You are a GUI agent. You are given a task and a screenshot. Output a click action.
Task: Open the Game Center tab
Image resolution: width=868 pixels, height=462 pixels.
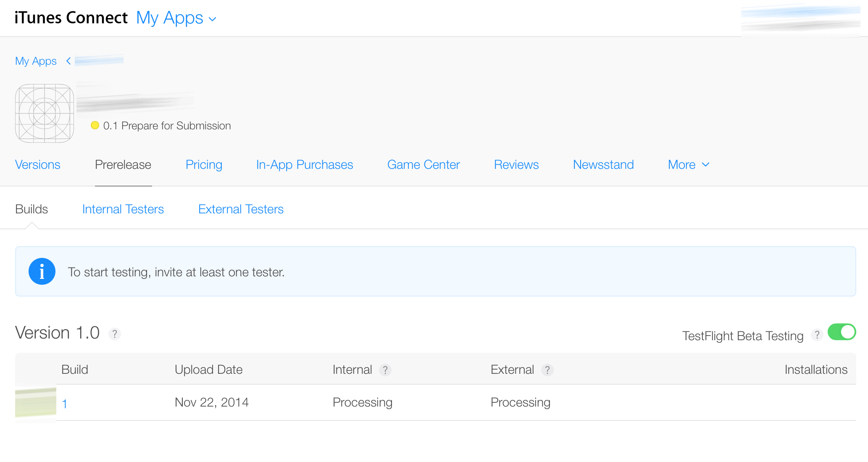(423, 165)
